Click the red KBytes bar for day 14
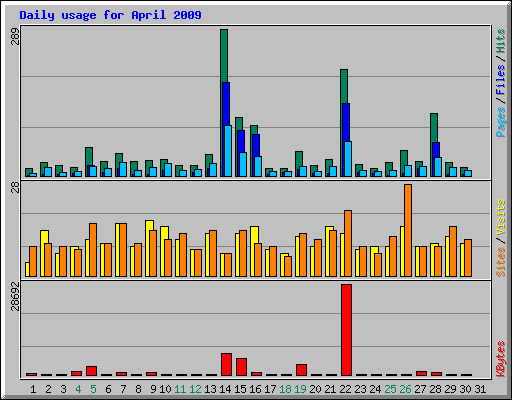This screenshot has height=400, width=512. tap(226, 364)
